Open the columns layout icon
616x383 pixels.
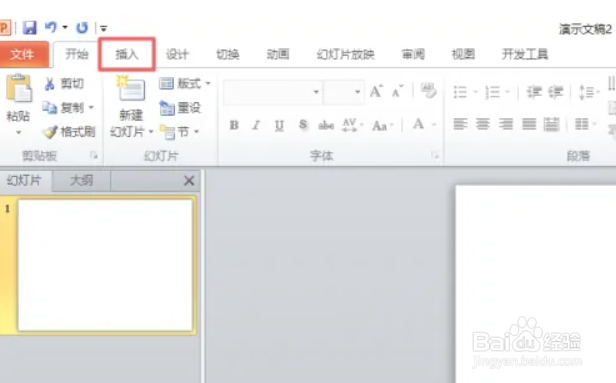(x=582, y=124)
